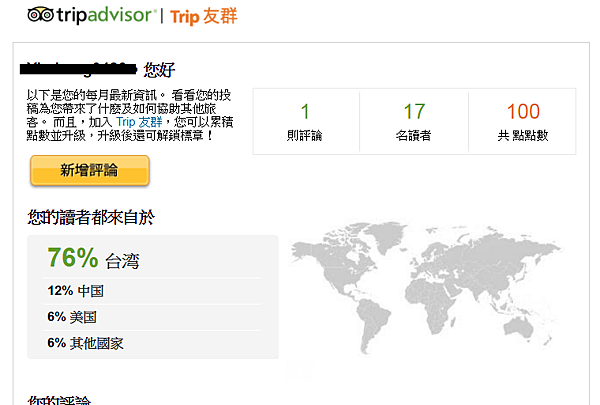
Task: Click the grey world map image
Action: (426, 289)
